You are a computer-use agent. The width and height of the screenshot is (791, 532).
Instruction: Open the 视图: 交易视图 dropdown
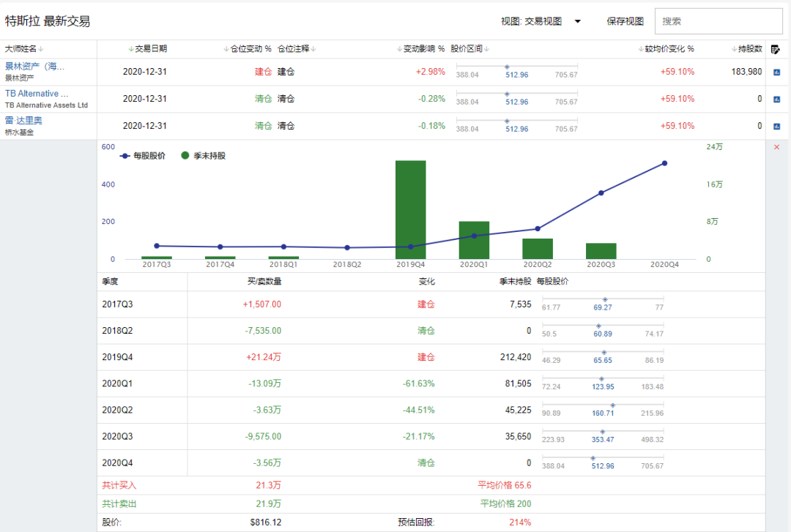click(x=541, y=21)
